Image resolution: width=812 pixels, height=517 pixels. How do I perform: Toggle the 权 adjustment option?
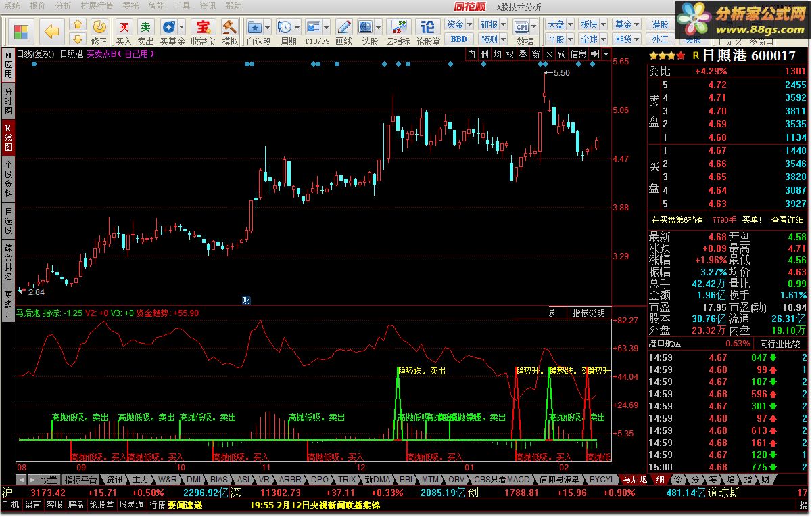click(x=510, y=54)
